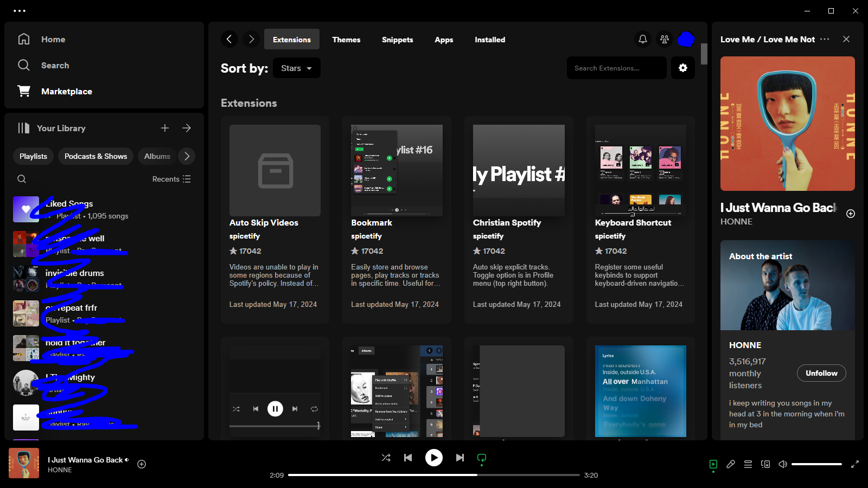Screen dimensions: 868x488
Task: Open the Marketplace cart icon in sidebar
Action: pyautogui.click(x=24, y=91)
